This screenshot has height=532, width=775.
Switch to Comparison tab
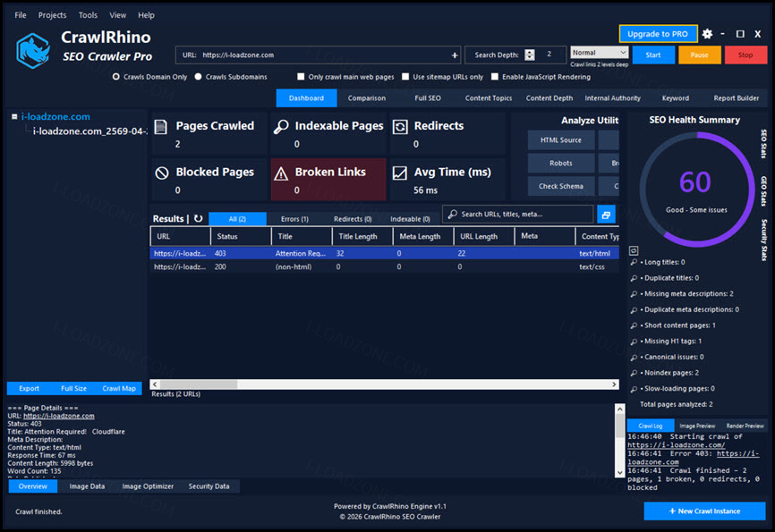pyautogui.click(x=367, y=98)
